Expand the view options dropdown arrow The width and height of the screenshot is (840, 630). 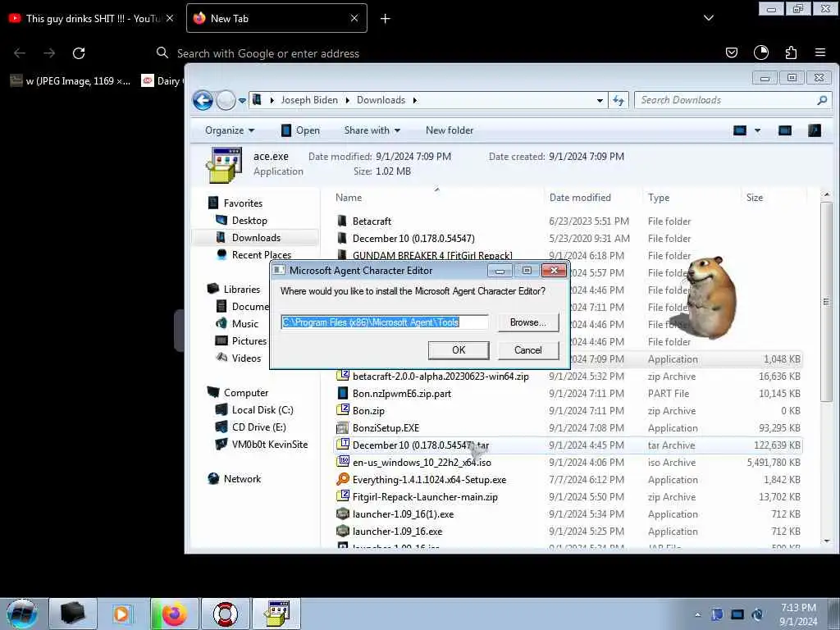(757, 130)
